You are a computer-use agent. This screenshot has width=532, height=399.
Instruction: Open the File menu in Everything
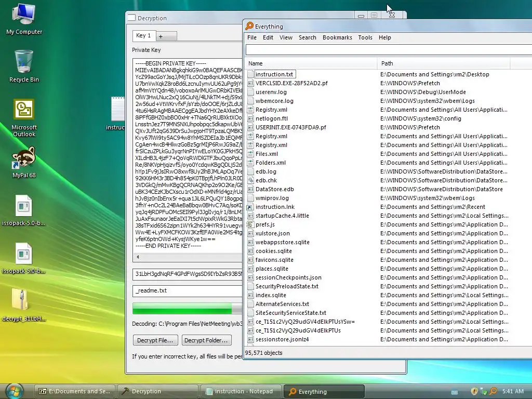(x=252, y=37)
